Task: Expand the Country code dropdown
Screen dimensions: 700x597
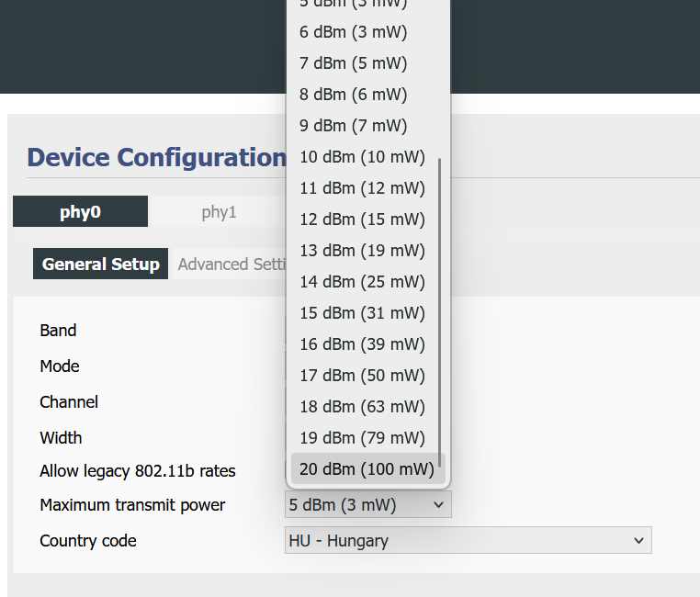Action: click(x=468, y=541)
